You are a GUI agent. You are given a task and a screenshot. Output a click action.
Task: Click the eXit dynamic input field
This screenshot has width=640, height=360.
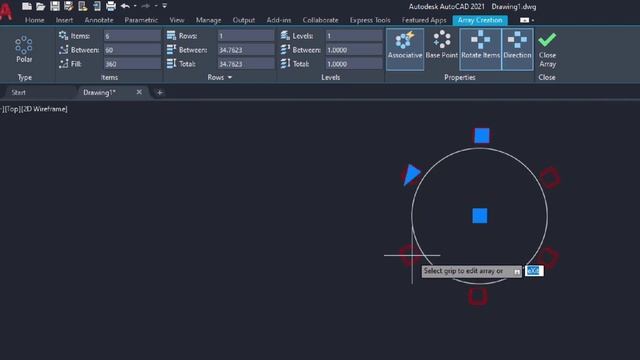(534, 271)
